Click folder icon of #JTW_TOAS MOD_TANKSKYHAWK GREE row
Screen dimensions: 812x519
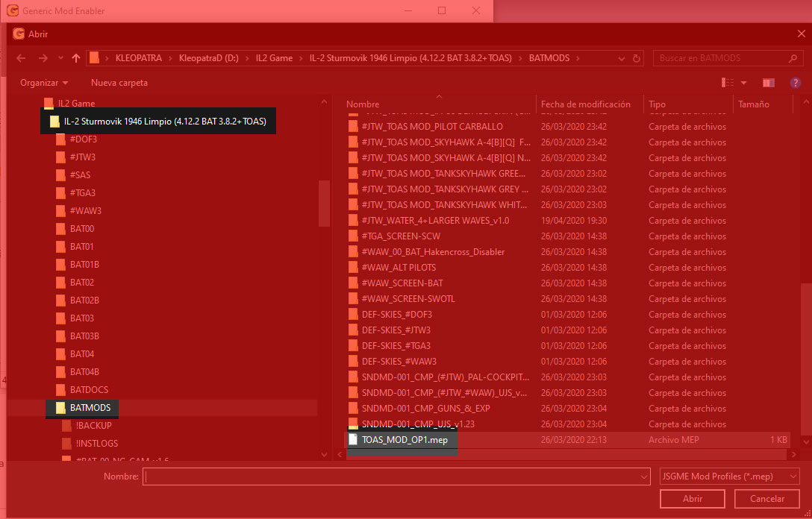point(353,173)
